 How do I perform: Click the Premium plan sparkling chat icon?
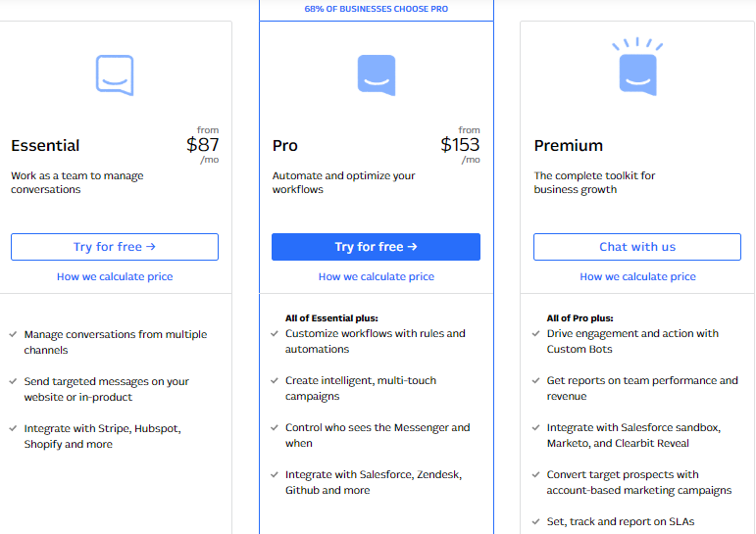coord(637,67)
